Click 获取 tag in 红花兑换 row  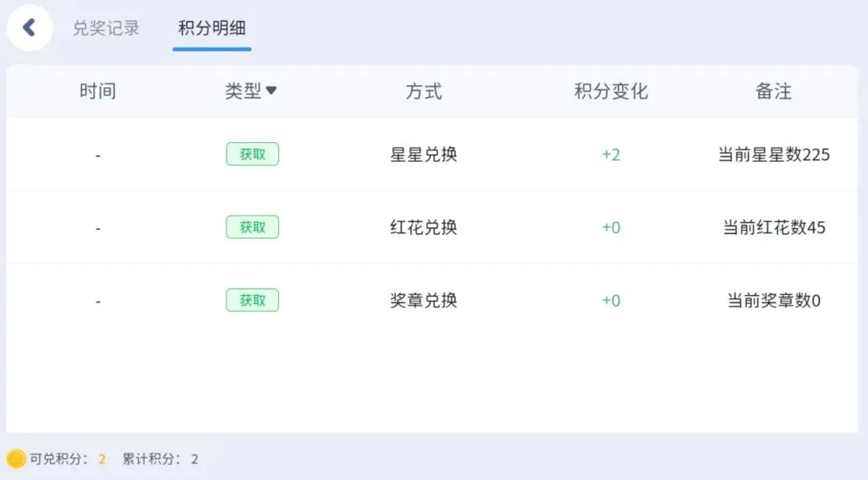click(x=252, y=228)
